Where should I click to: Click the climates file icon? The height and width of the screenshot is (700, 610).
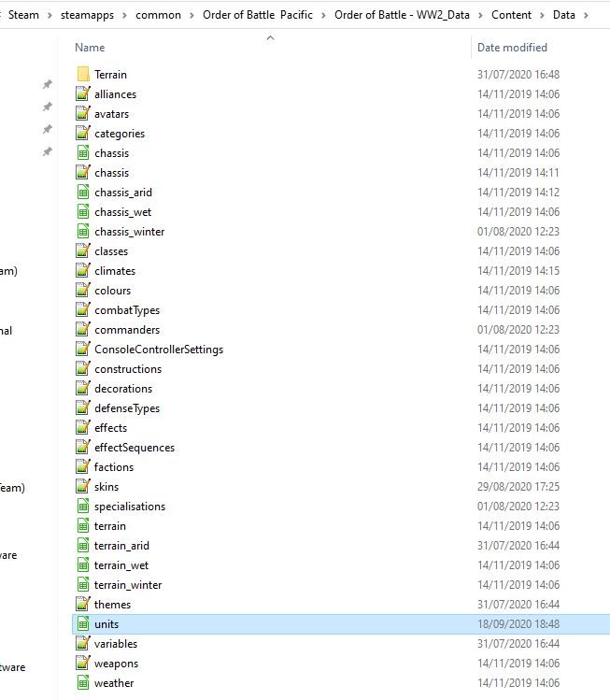pyautogui.click(x=83, y=270)
